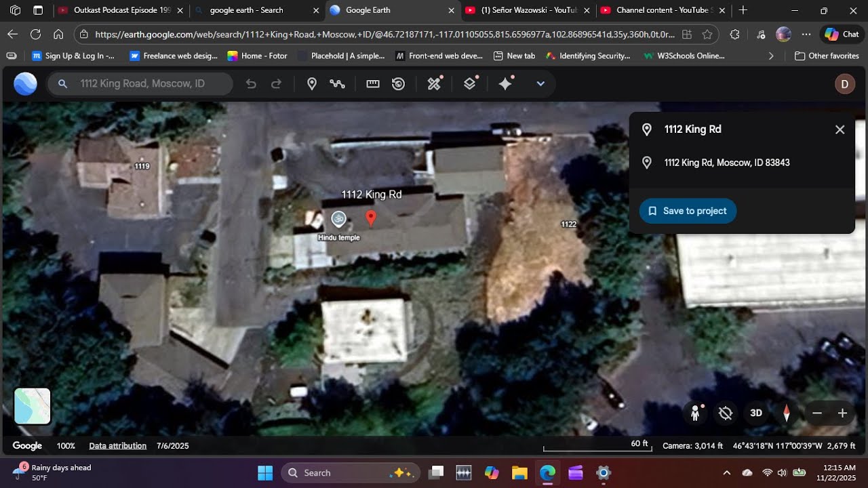
Task: Click the taskbar Search box
Action: click(351, 472)
